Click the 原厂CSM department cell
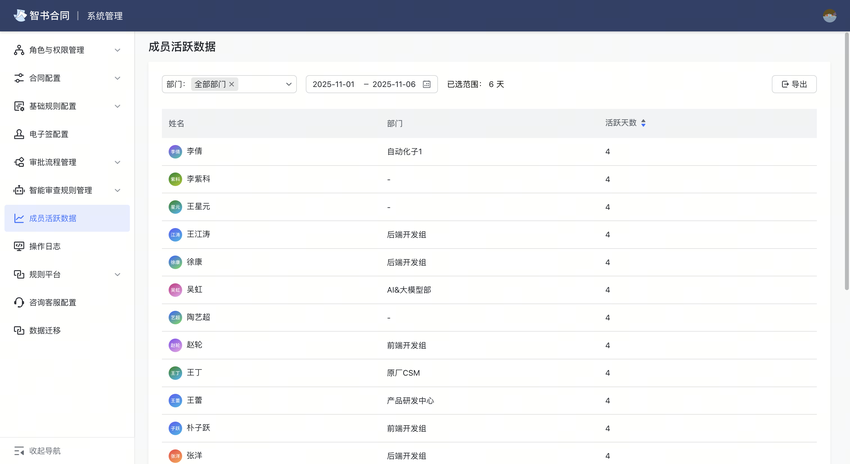 (403, 373)
